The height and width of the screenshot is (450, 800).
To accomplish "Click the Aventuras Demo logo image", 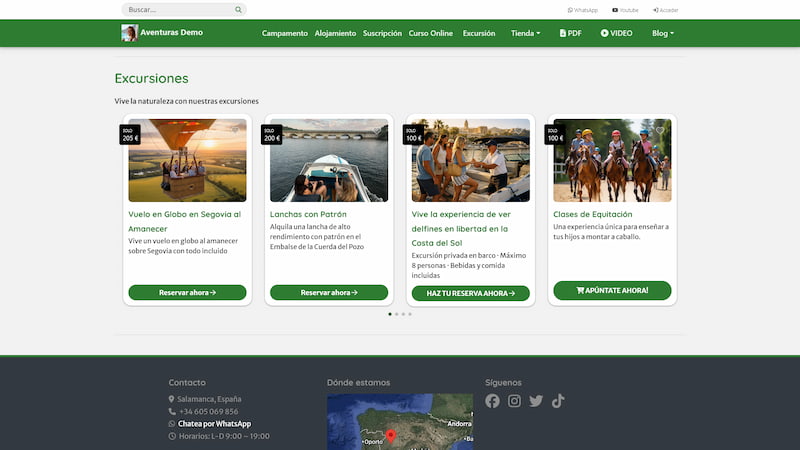I will 129,33.
